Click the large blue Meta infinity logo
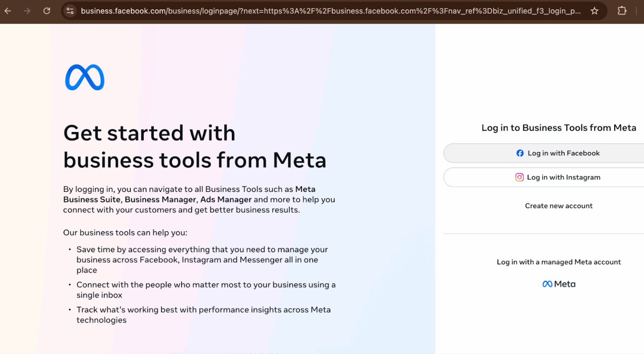Screen dimensions: 644x354 [x=85, y=78]
